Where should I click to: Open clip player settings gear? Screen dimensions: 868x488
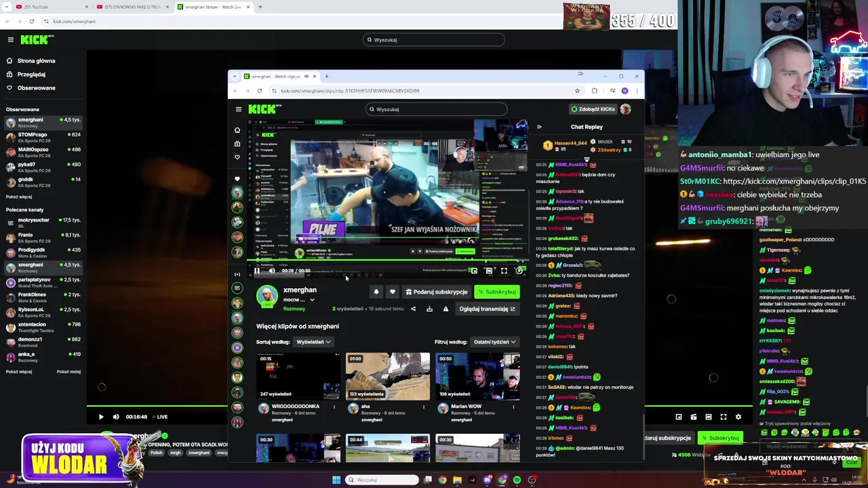[519, 271]
